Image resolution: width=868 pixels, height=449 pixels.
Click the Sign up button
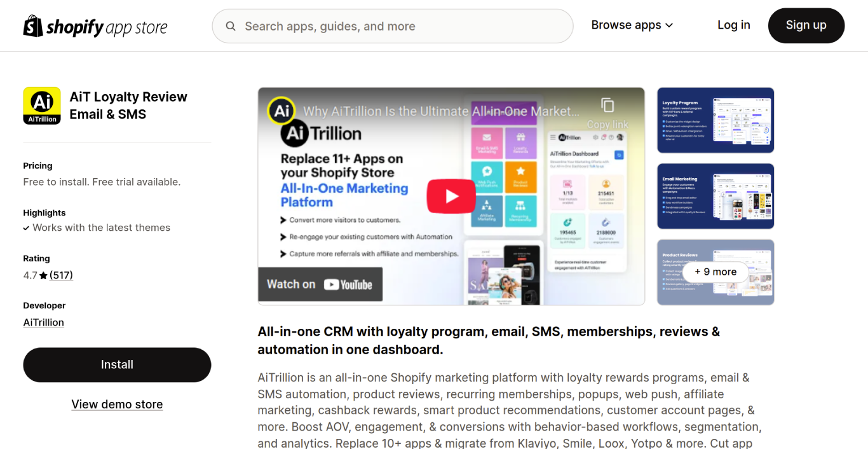click(806, 25)
